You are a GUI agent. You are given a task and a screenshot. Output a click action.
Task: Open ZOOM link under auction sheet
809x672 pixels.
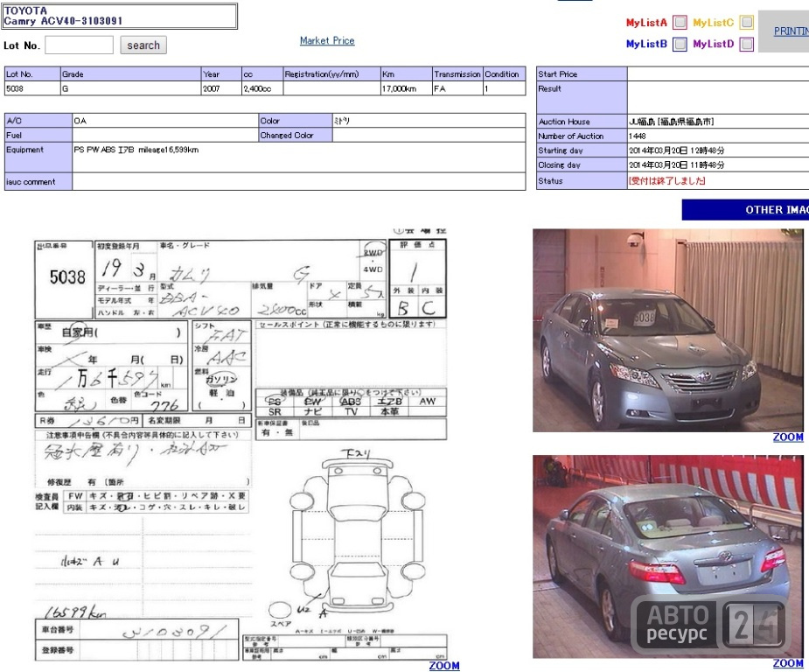[x=444, y=666]
